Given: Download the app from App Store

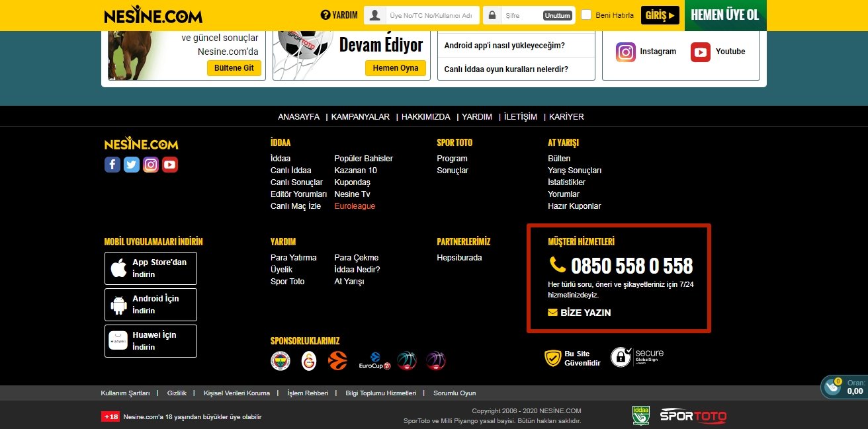Looking at the screenshot, I should click(x=151, y=268).
